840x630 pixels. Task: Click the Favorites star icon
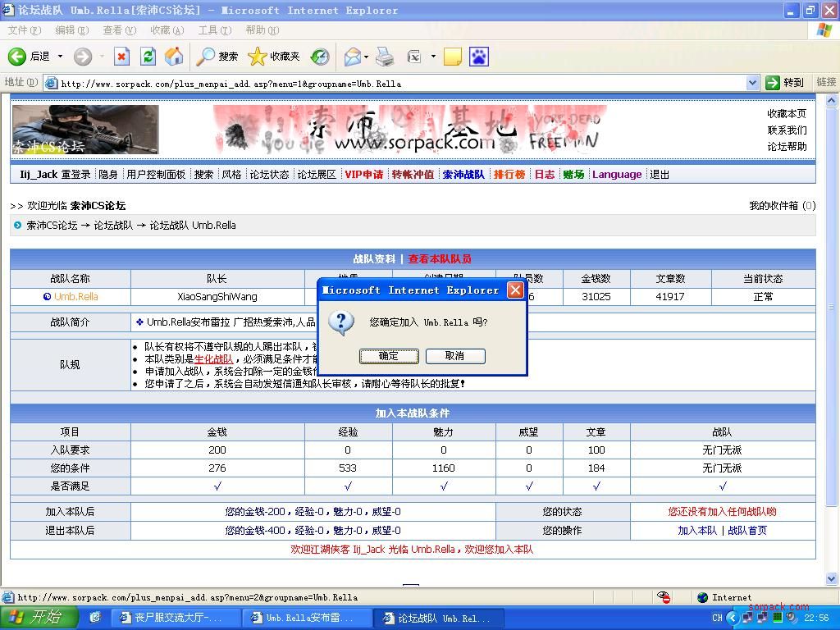(x=258, y=57)
